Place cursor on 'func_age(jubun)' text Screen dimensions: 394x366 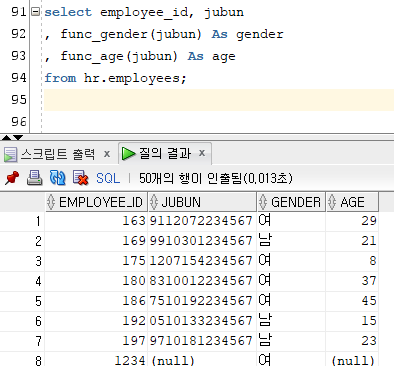tap(119, 57)
